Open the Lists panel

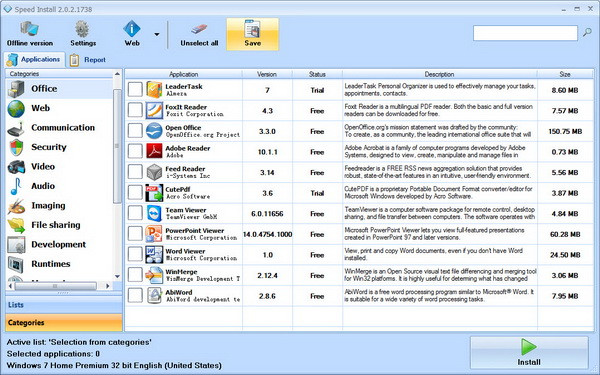(64, 305)
